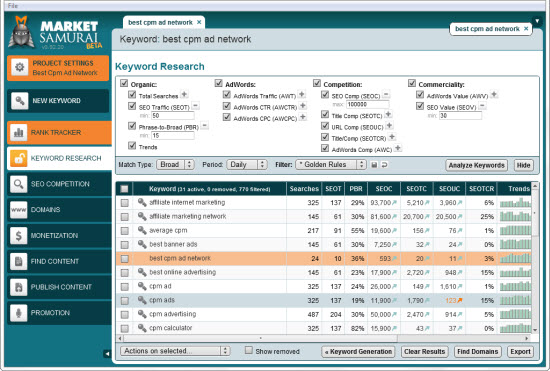Open Promotion microphone icon
This screenshot has height=371, width=550.
point(19,313)
